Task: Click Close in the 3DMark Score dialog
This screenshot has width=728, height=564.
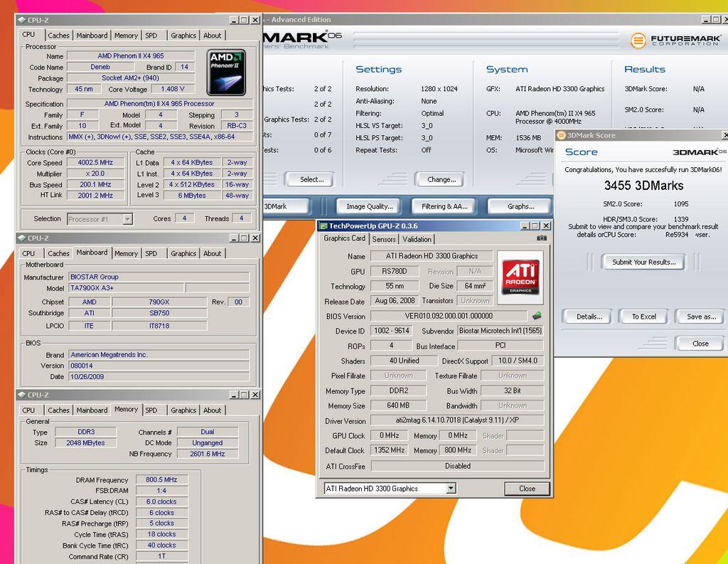Action: 700,344
